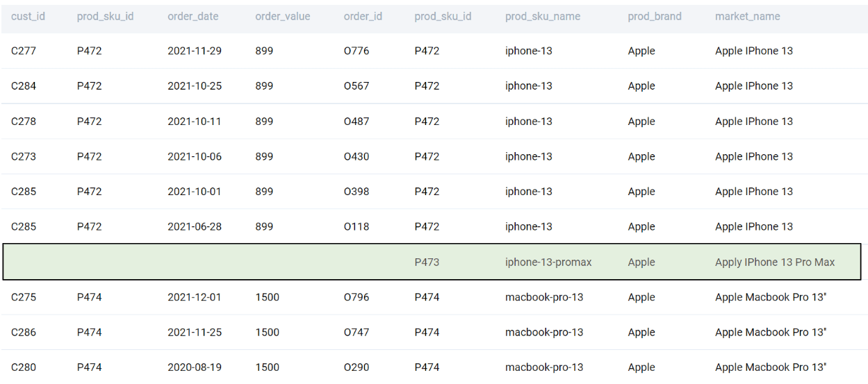Click Apple Macbook Pro 13" in O747 row

(771, 333)
